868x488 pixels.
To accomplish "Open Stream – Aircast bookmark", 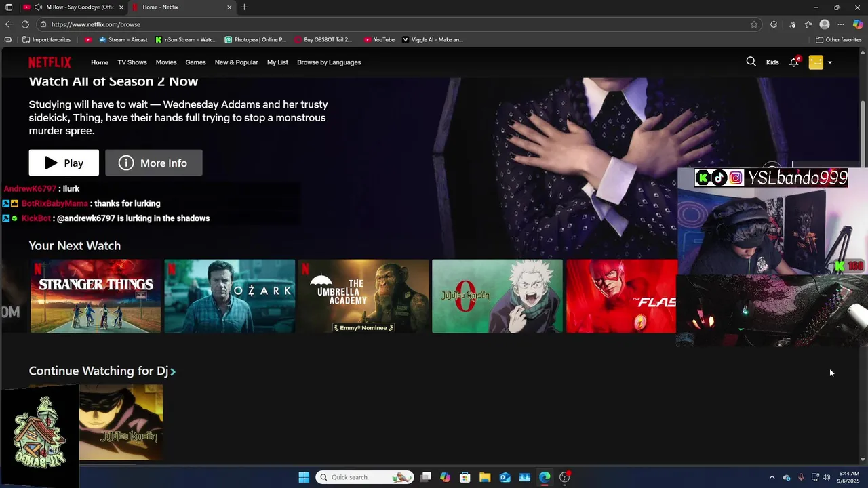I will point(123,39).
